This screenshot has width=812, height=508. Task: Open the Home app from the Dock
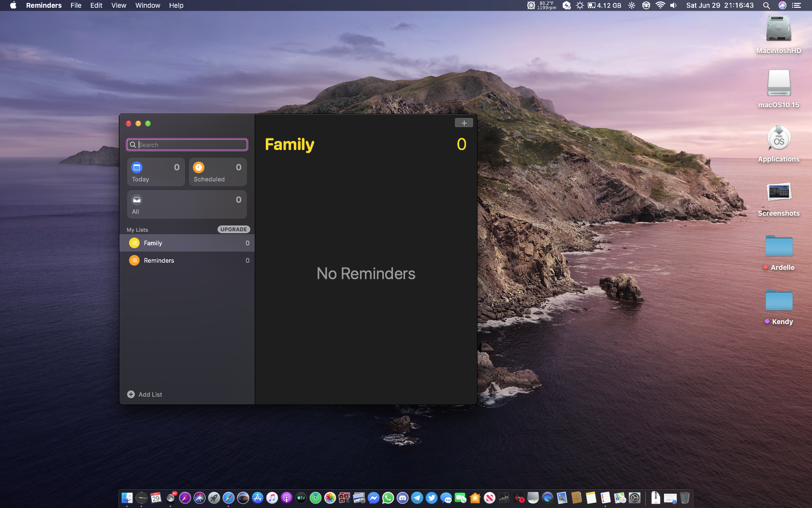(x=475, y=498)
